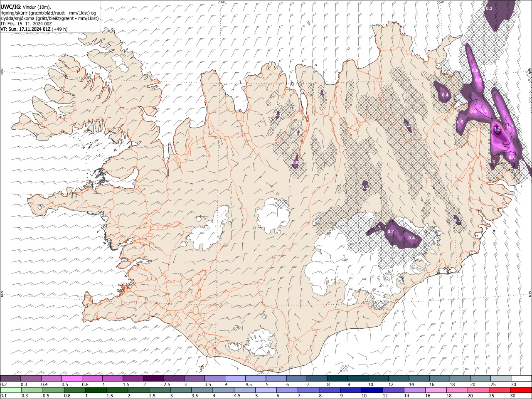The image size is (532, 399).
Task: Click the red 30 swatch ending the lower legend row
Action: click(x=520, y=390)
